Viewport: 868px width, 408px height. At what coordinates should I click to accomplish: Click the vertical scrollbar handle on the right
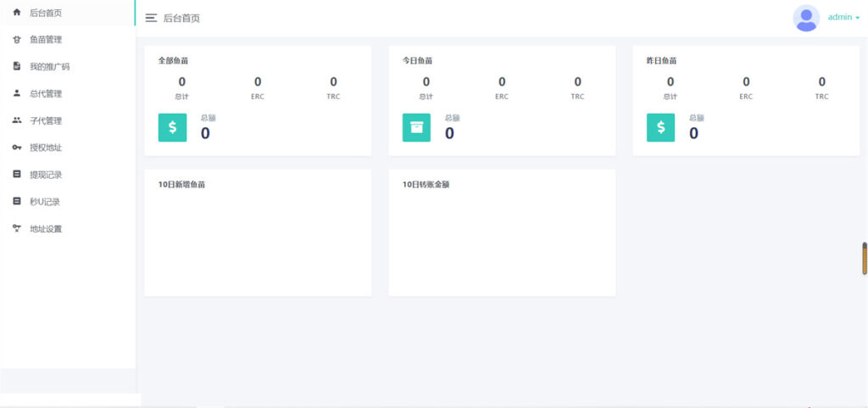(x=865, y=259)
